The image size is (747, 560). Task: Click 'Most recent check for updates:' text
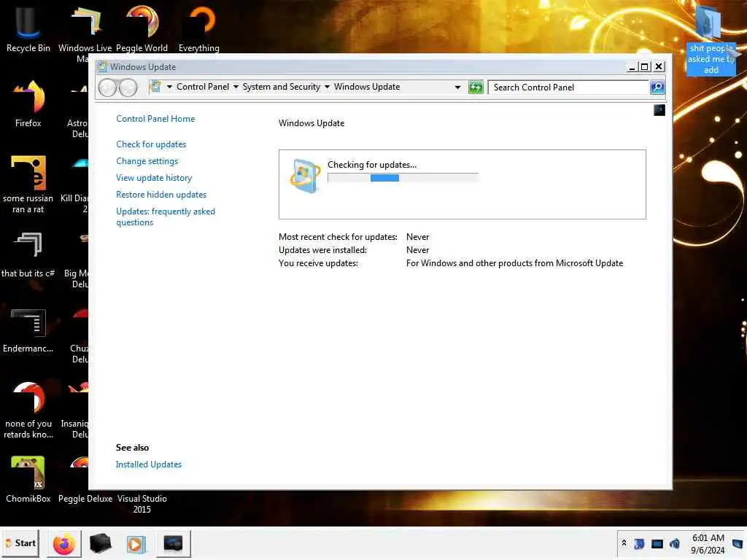click(338, 237)
